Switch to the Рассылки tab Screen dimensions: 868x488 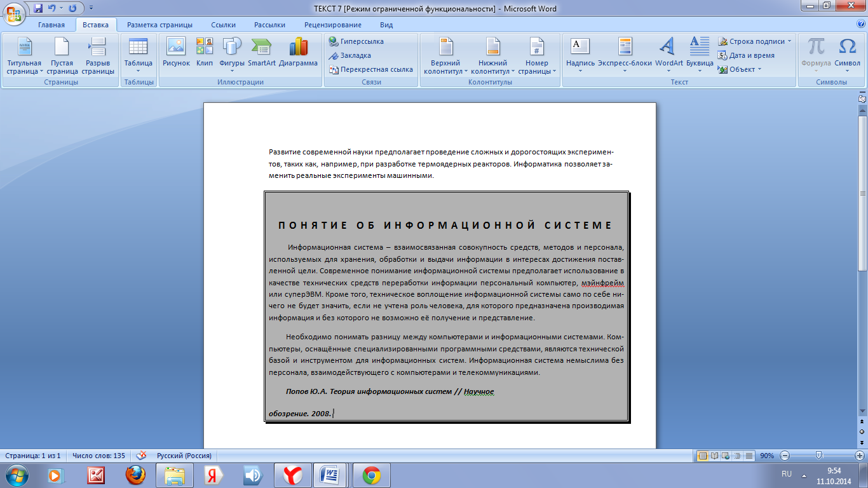click(269, 25)
